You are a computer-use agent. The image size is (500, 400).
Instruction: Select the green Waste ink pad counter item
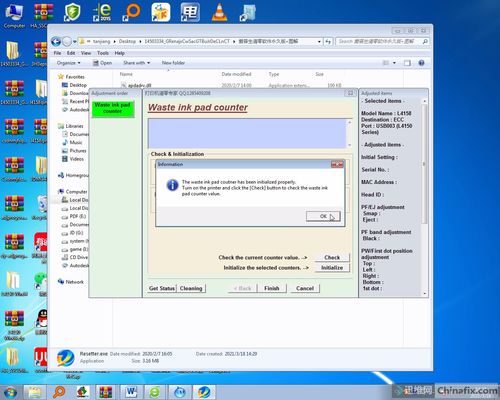[x=113, y=108]
